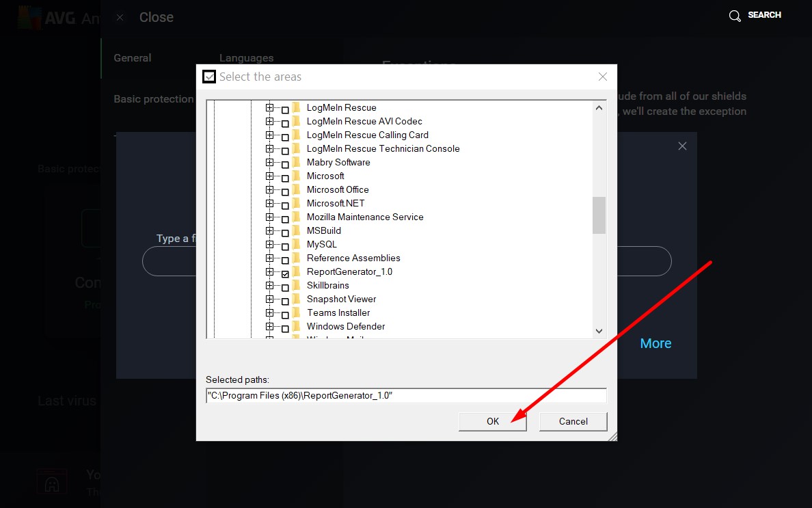Close the AVG exception popup panel
The height and width of the screenshot is (508, 812).
683,146
